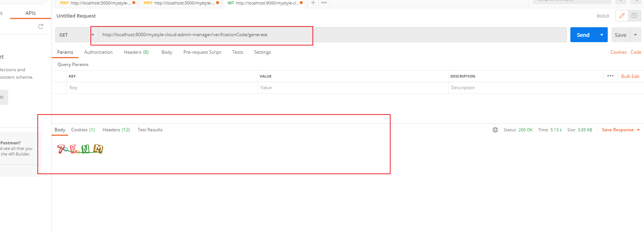
Task: Expand the Send button dropdown arrow
Action: [602, 35]
